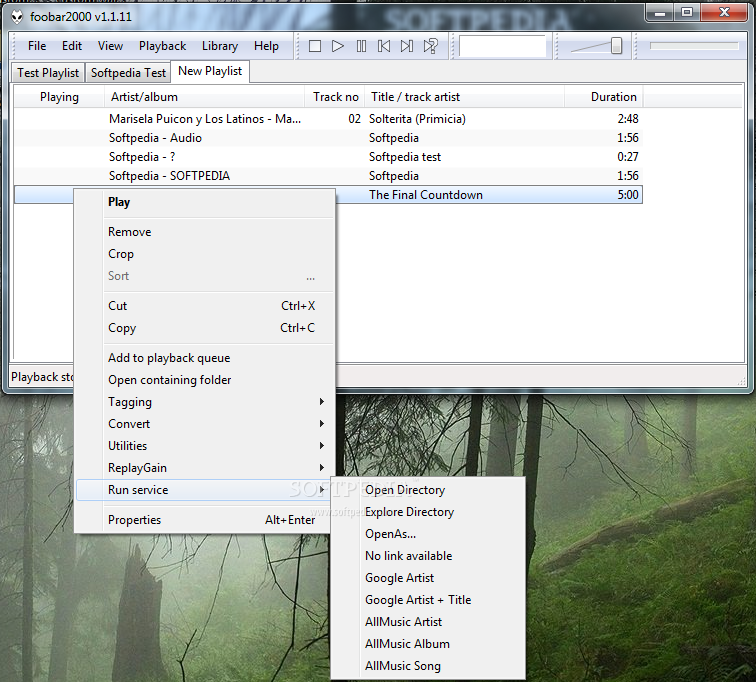Click the Title / track artist column header
Image resolution: width=756 pixels, height=682 pixels.
click(465, 97)
